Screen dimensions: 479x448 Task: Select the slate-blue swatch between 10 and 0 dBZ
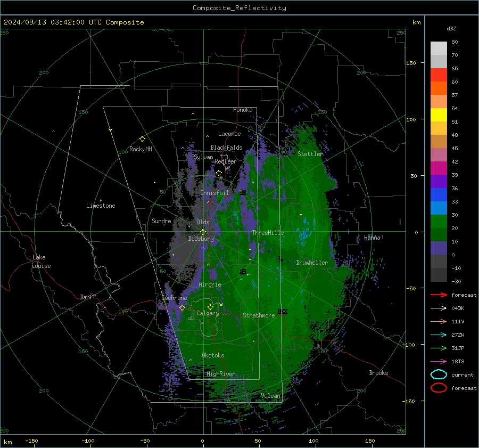coord(439,248)
